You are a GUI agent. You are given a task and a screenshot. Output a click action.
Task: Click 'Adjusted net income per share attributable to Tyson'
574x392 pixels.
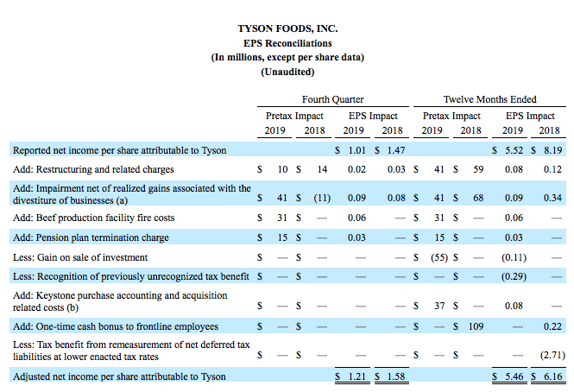point(119,376)
